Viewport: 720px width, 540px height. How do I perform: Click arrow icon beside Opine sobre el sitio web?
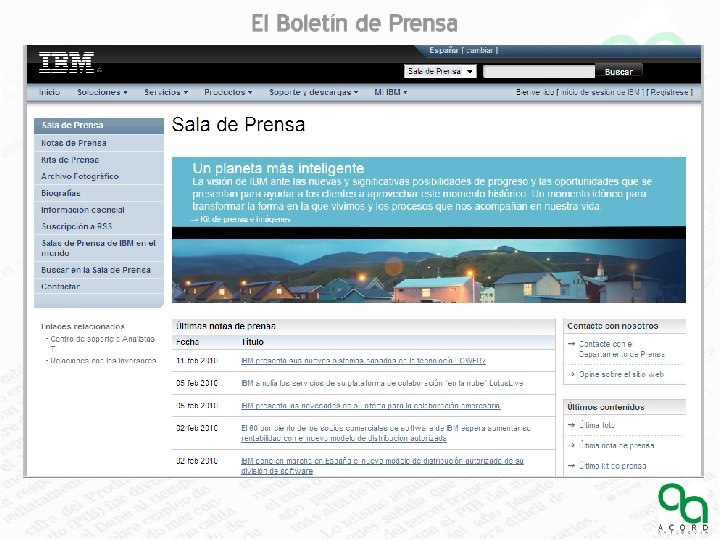tap(571, 374)
